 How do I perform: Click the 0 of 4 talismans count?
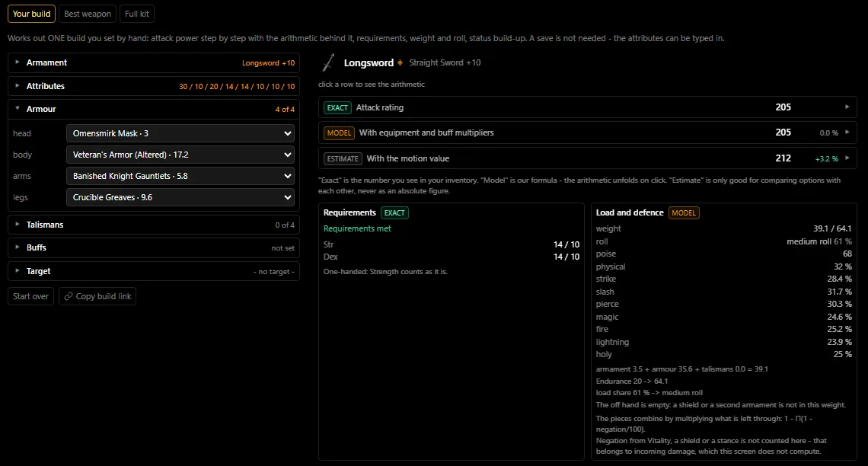click(285, 225)
